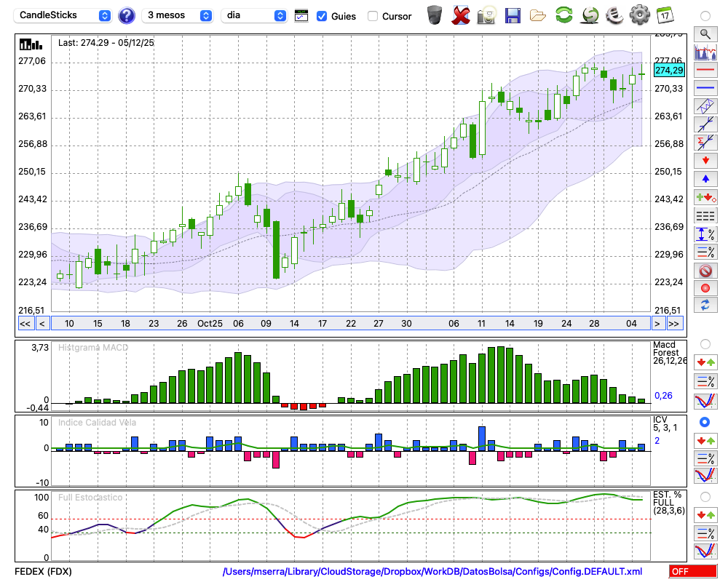The height and width of the screenshot is (582, 728).
Task: Select the sigma regression line tool
Action: click(x=705, y=143)
